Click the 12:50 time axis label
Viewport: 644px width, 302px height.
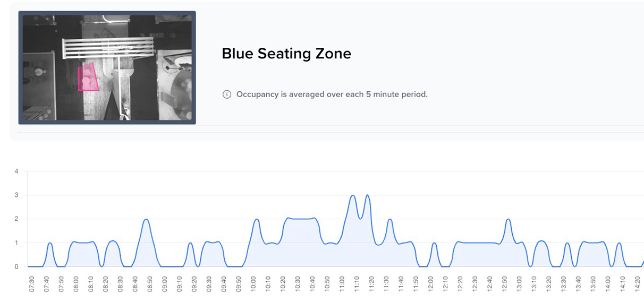click(x=504, y=284)
